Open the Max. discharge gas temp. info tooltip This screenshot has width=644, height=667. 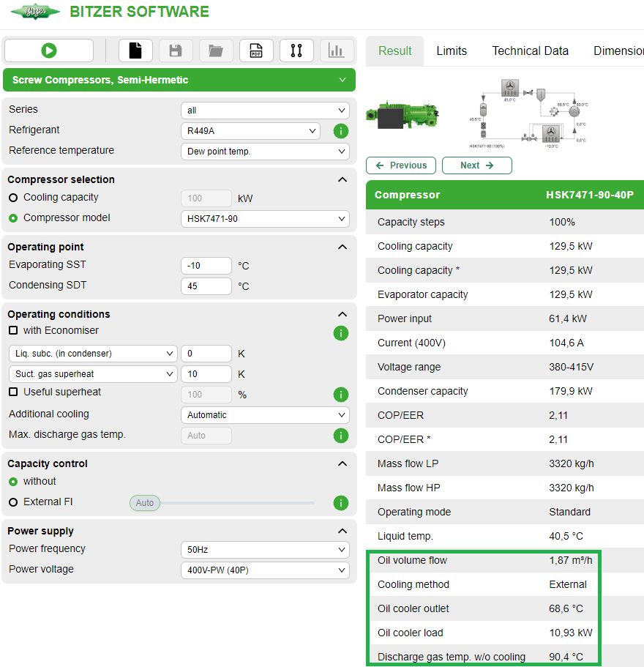tap(340, 436)
